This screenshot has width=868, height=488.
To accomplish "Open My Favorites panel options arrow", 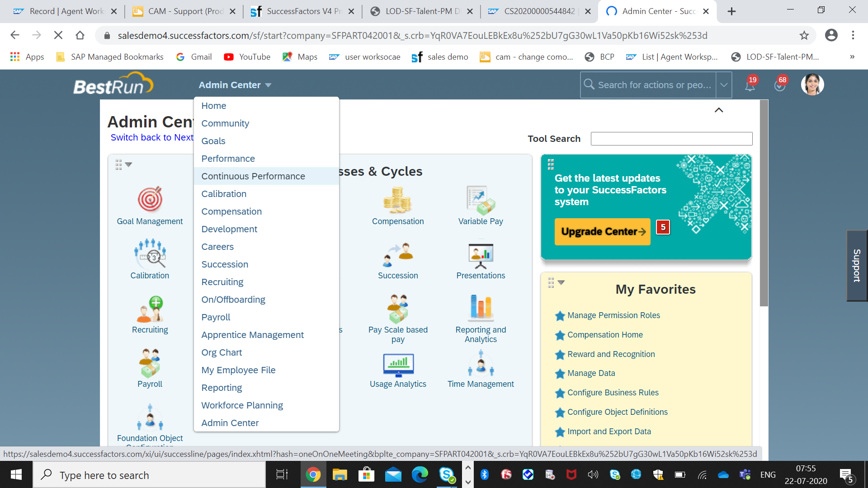I will coord(561,282).
